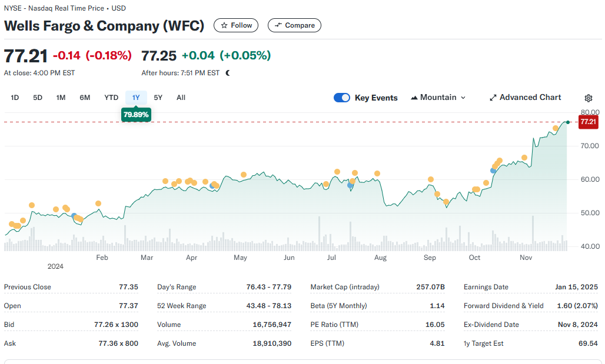Click the green dot at chart's latest price
The width and height of the screenshot is (605, 364).
[x=567, y=122]
